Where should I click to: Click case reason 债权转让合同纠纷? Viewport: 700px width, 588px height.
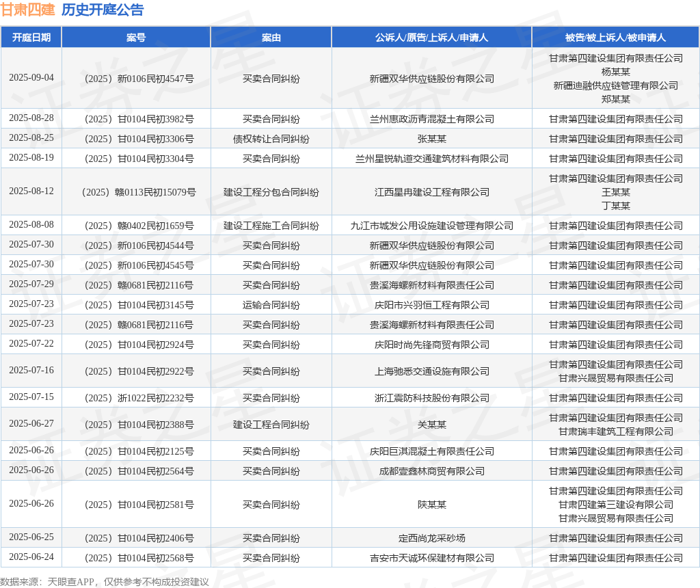271,139
